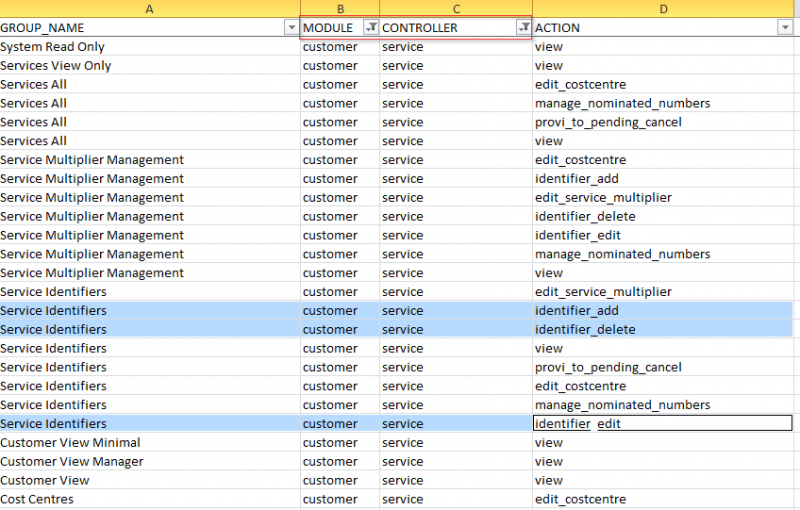Viewport: 800px width, 510px height.
Task: Click customer module in System Read Only row
Action: coord(340,46)
